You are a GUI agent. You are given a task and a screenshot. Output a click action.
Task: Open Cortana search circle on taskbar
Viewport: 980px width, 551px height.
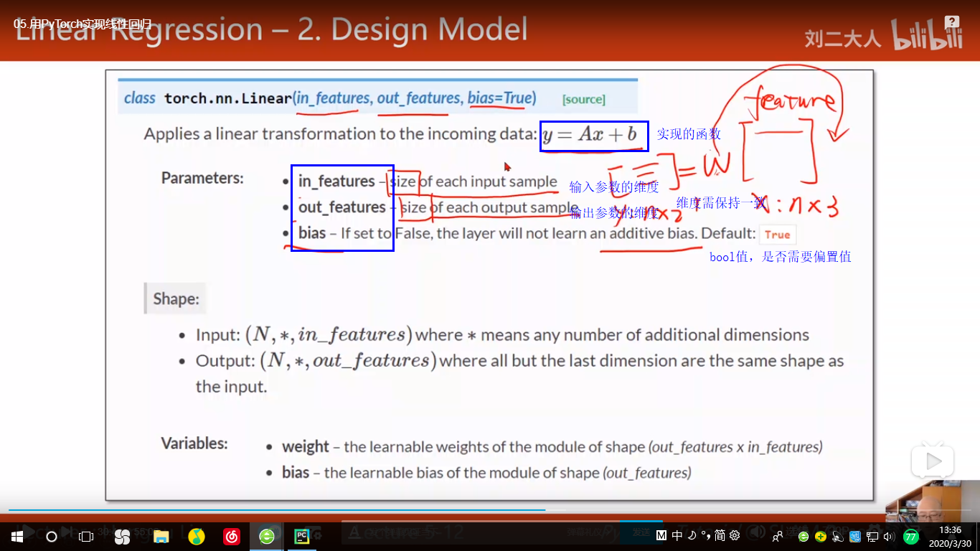click(x=52, y=536)
